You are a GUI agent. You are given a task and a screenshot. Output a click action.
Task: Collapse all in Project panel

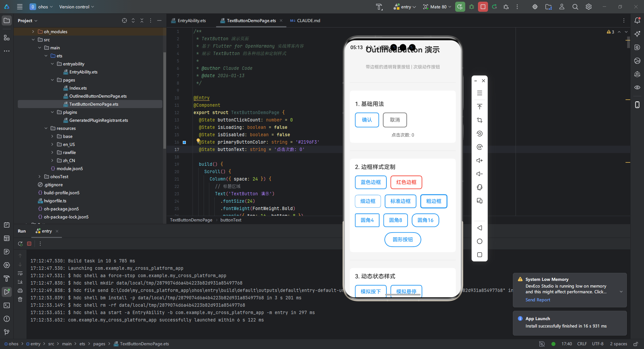point(142,20)
